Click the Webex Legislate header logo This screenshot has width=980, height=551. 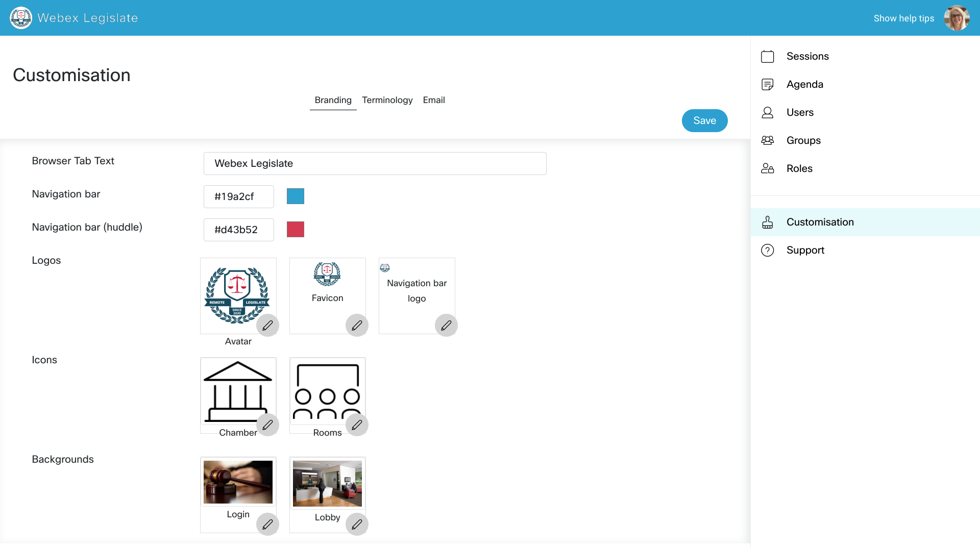(x=21, y=18)
